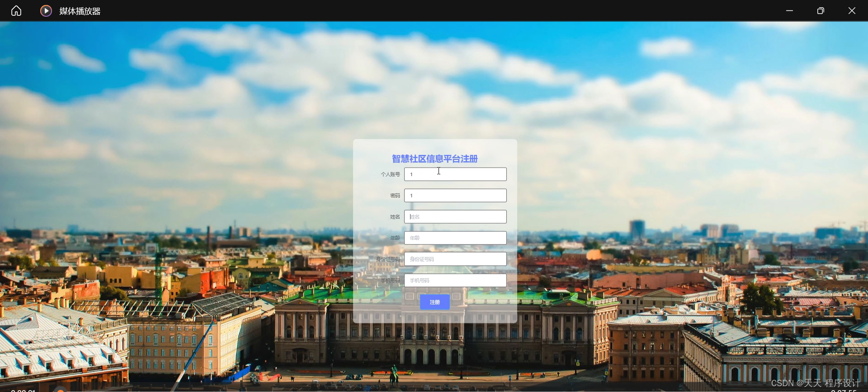Restore down the media player window
Screen dimensions: 868x392
821,10
